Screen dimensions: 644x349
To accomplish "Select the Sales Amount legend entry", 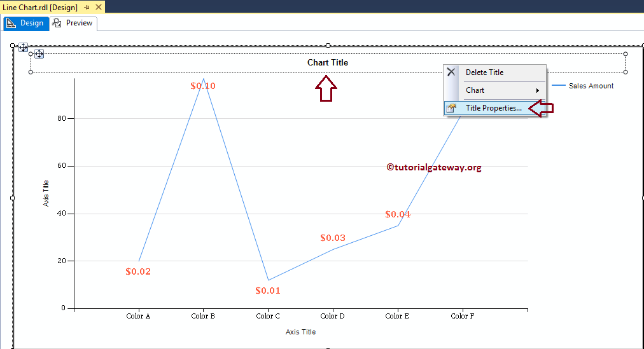I will [583, 86].
